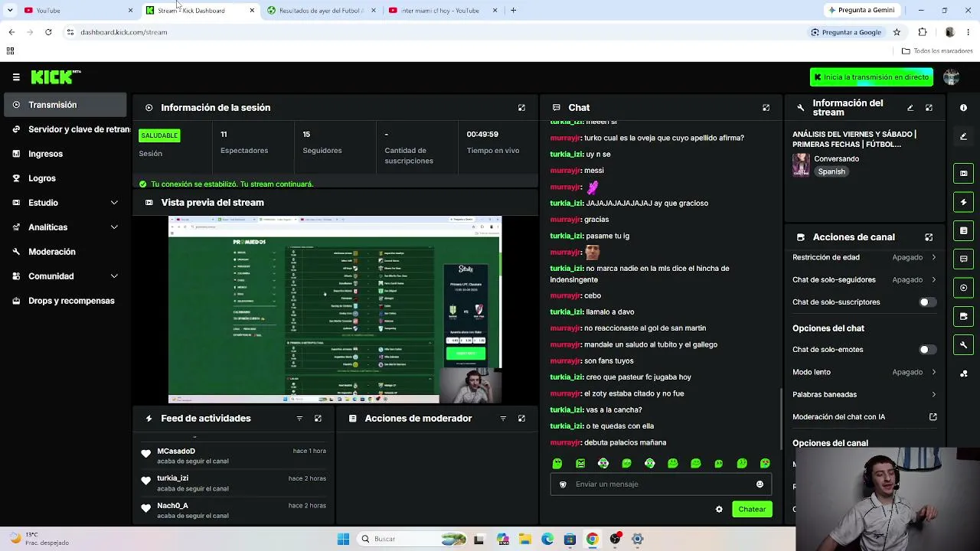980x551 pixels.
Task: Select Transmisión in the sidebar
Action: click(x=65, y=105)
